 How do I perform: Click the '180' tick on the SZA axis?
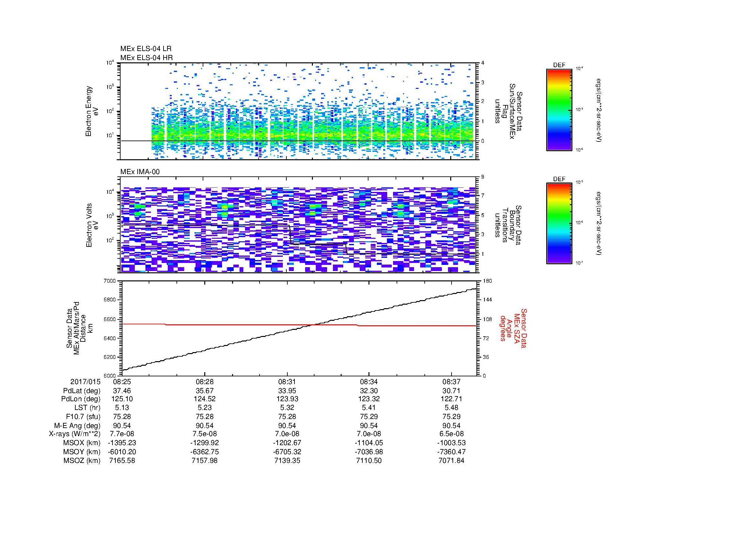pyautogui.click(x=487, y=281)
